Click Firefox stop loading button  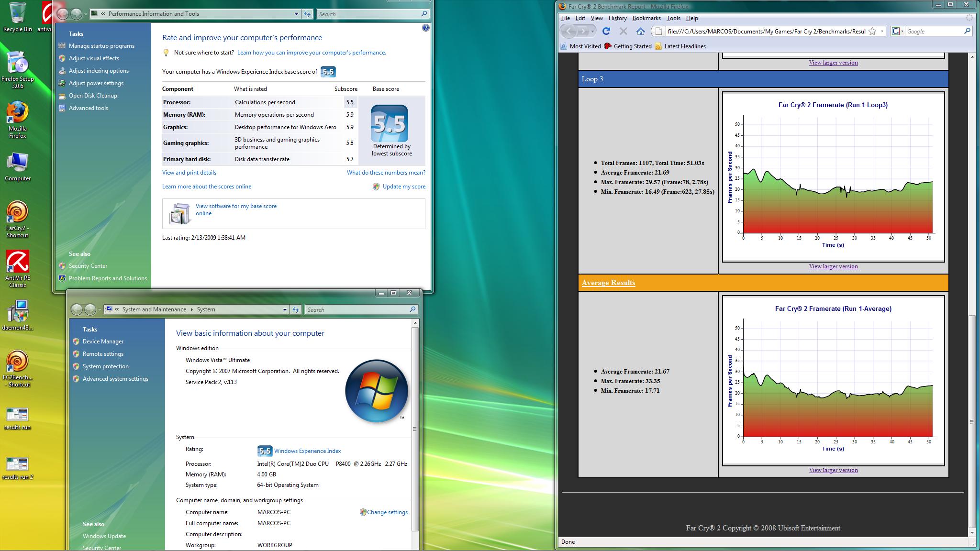point(623,31)
